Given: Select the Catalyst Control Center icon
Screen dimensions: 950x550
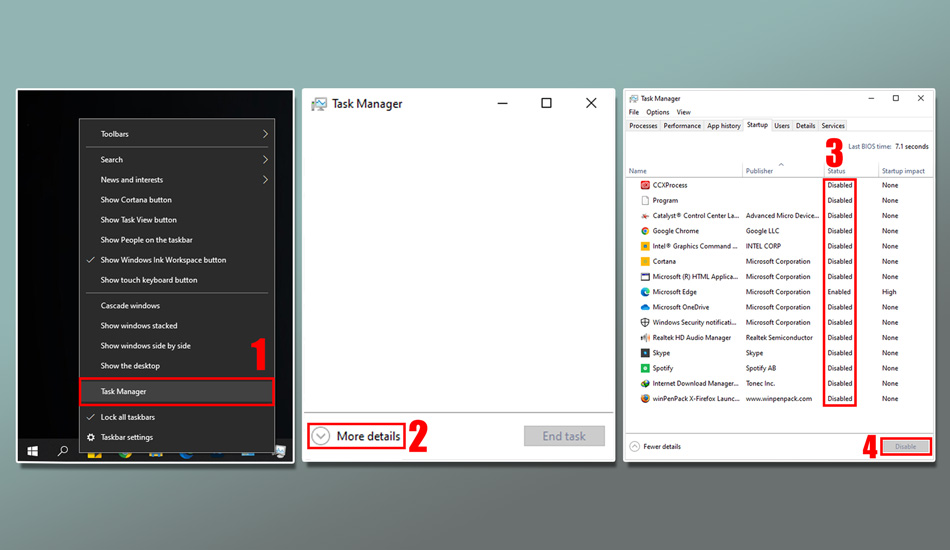Looking at the screenshot, I should click(x=645, y=216).
